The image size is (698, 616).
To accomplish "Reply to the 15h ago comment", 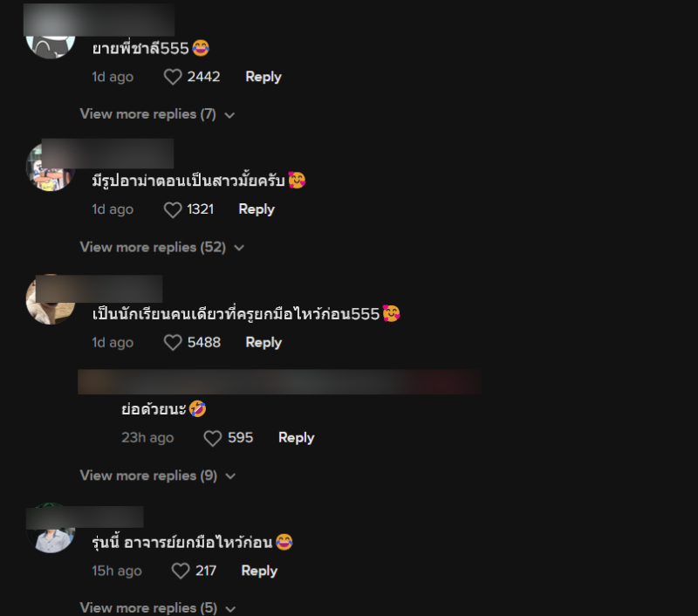I will pyautogui.click(x=259, y=571).
